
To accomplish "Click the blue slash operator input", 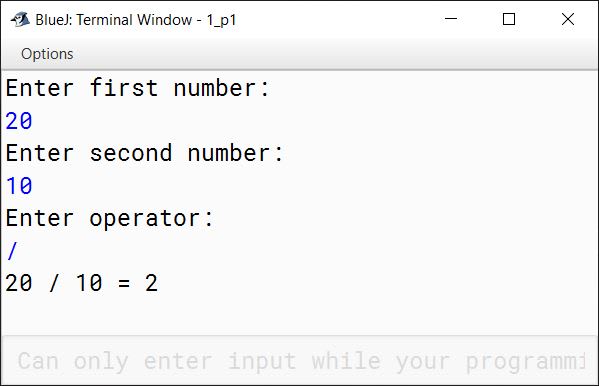I will pos(12,251).
